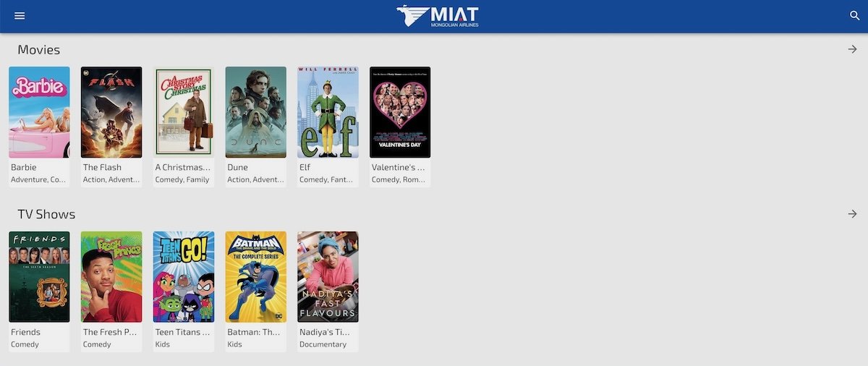This screenshot has height=366, width=868.
Task: Select the Valentine's Day movie poster
Action: click(x=400, y=112)
